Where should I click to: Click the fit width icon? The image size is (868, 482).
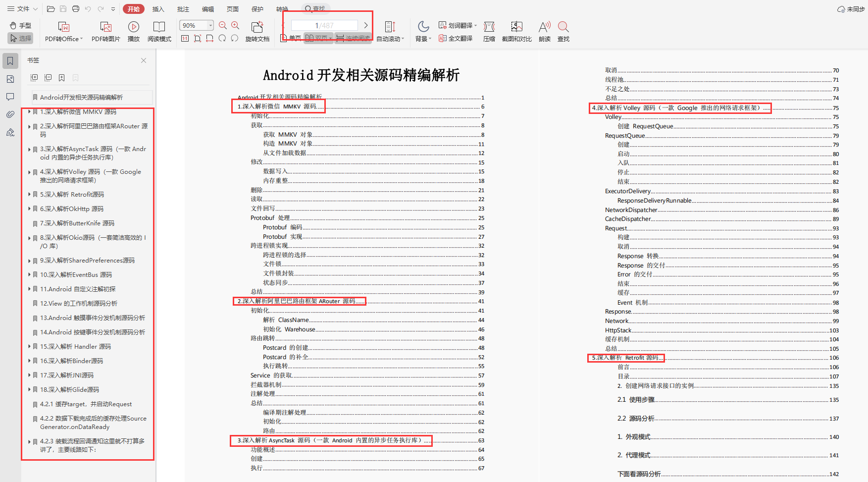click(x=209, y=38)
